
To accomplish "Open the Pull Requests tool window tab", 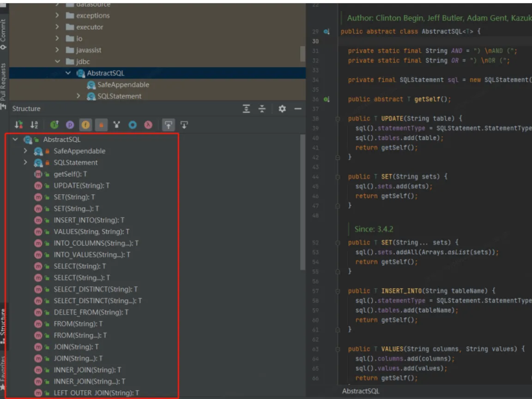I will (x=3, y=86).
